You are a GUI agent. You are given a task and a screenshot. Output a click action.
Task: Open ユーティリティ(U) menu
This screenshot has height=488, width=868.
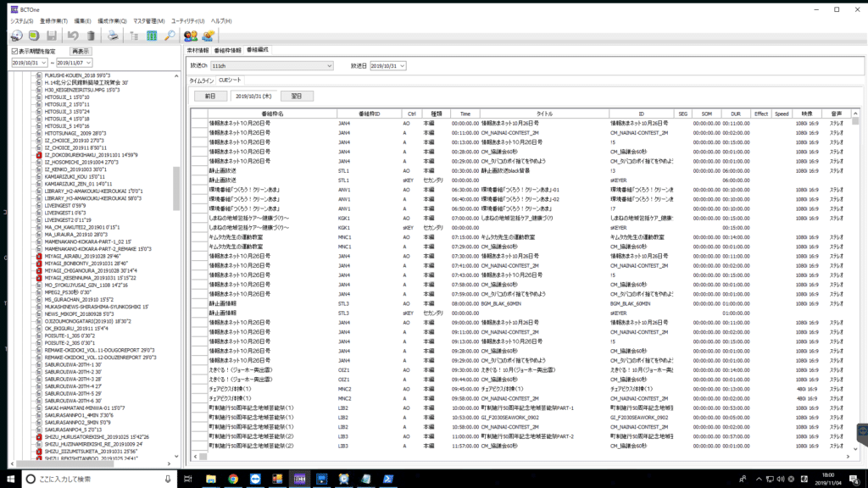187,21
